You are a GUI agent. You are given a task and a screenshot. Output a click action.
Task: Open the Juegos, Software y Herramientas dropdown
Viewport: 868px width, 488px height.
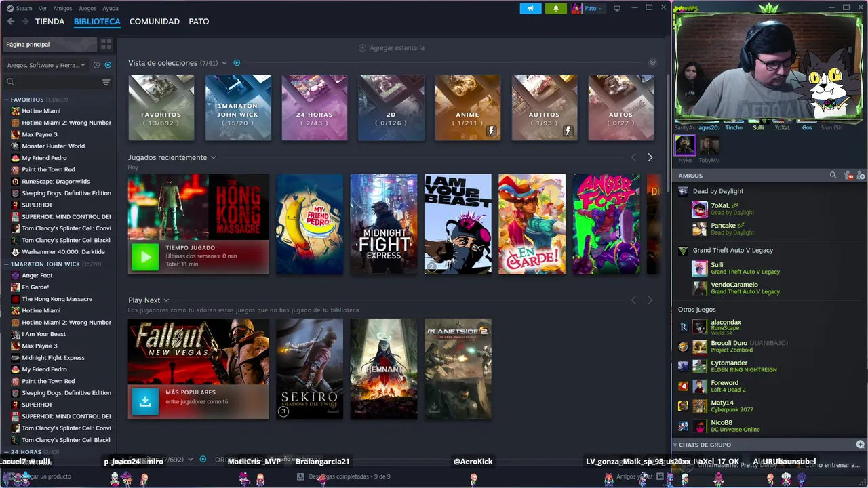46,65
